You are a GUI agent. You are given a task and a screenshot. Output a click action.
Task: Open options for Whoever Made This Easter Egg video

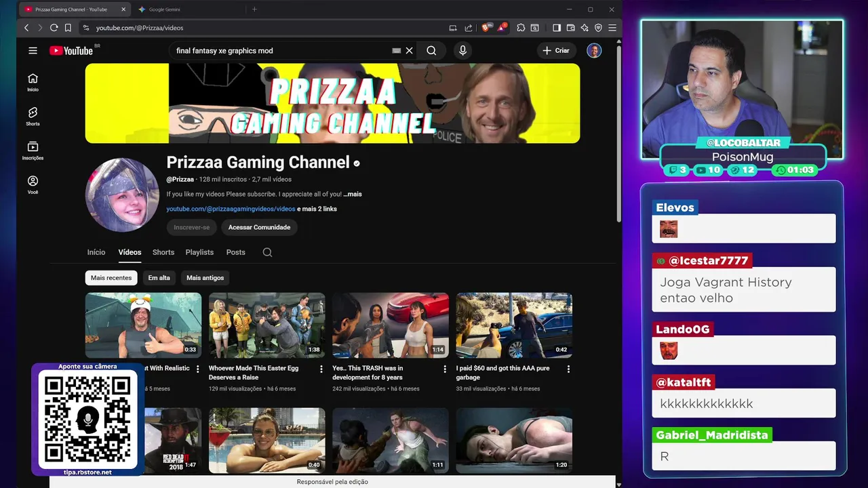tap(321, 369)
